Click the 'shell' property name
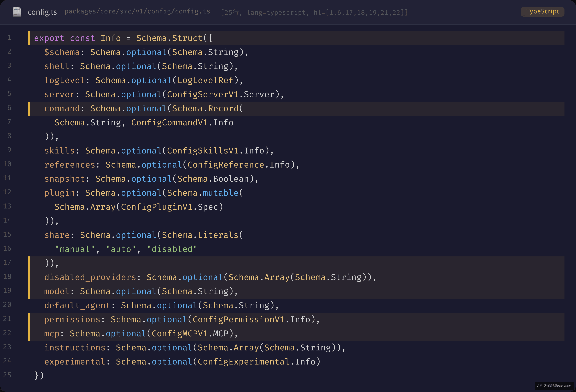 point(57,66)
